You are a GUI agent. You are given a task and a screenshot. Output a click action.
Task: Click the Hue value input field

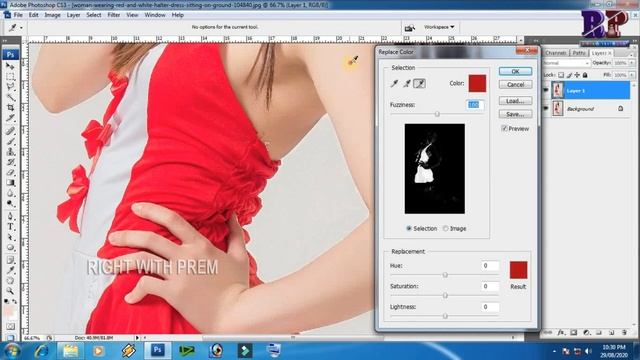(490, 266)
